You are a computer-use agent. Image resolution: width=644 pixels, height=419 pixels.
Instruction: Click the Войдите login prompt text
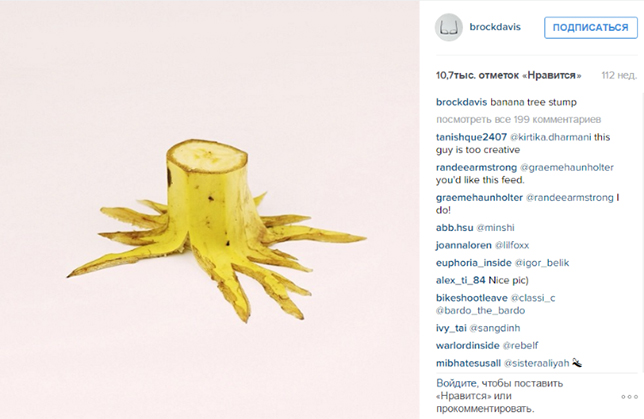(499, 396)
